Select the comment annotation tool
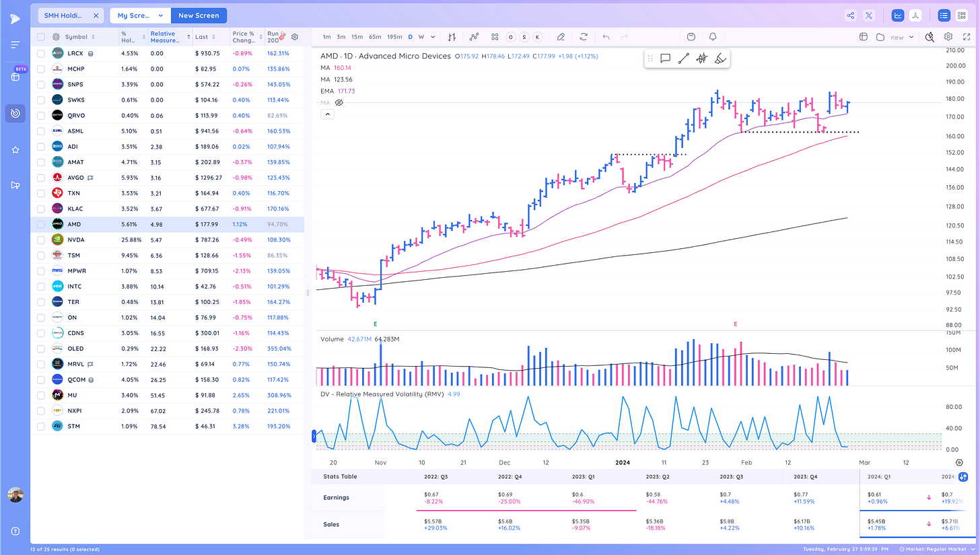Screen dimensions: 980x555 point(665,59)
